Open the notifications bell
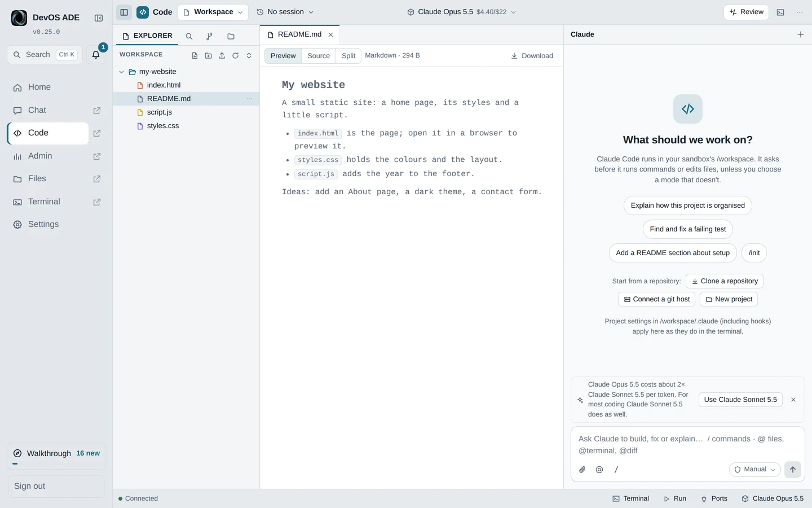 [x=96, y=55]
